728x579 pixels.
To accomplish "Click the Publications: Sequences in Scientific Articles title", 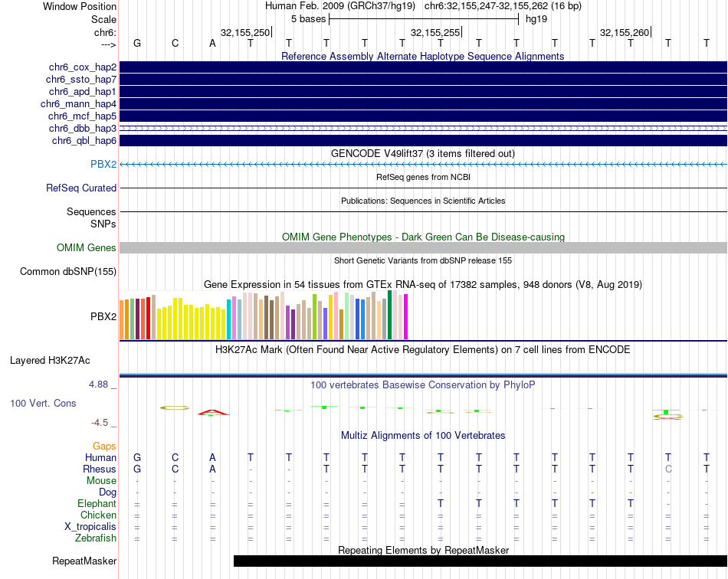I will click(423, 201).
